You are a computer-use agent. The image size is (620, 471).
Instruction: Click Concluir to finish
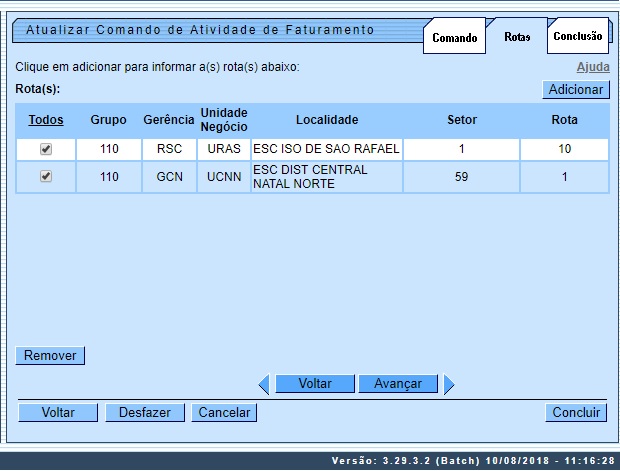577,412
